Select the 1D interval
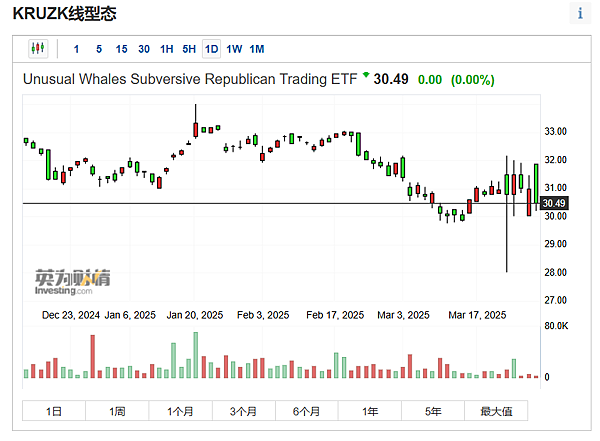600x441 pixels. (x=211, y=49)
